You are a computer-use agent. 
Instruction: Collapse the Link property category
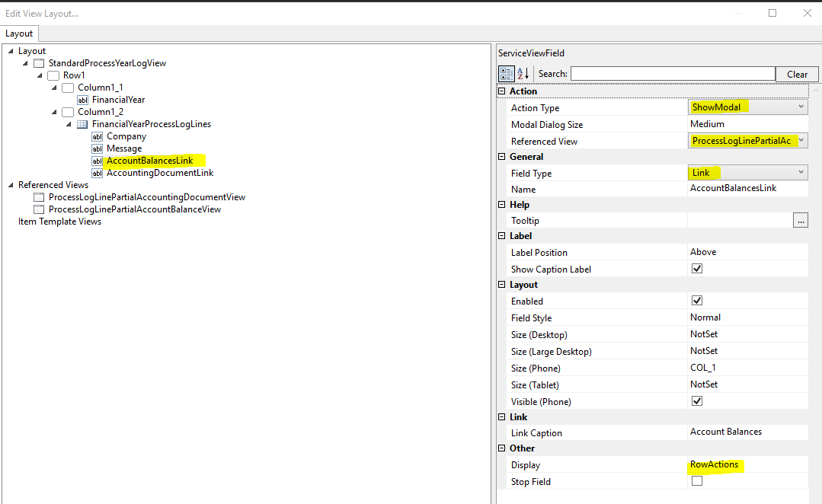pos(502,416)
